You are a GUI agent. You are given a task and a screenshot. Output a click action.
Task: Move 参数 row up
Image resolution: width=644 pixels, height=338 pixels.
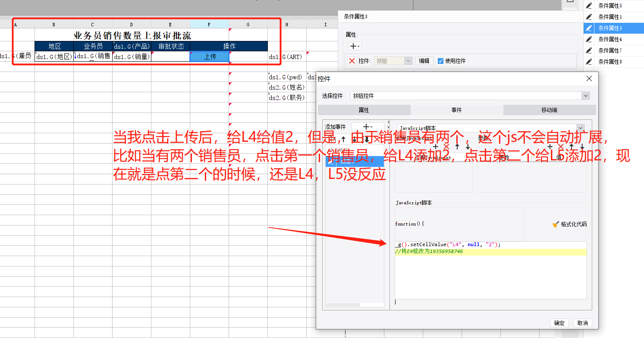tap(572, 147)
